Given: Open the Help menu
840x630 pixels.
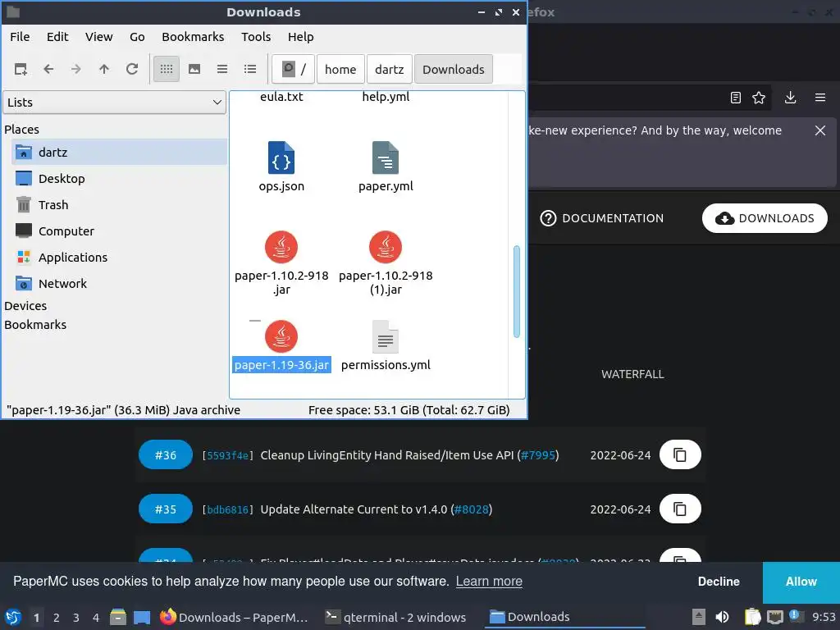Looking at the screenshot, I should coord(300,37).
